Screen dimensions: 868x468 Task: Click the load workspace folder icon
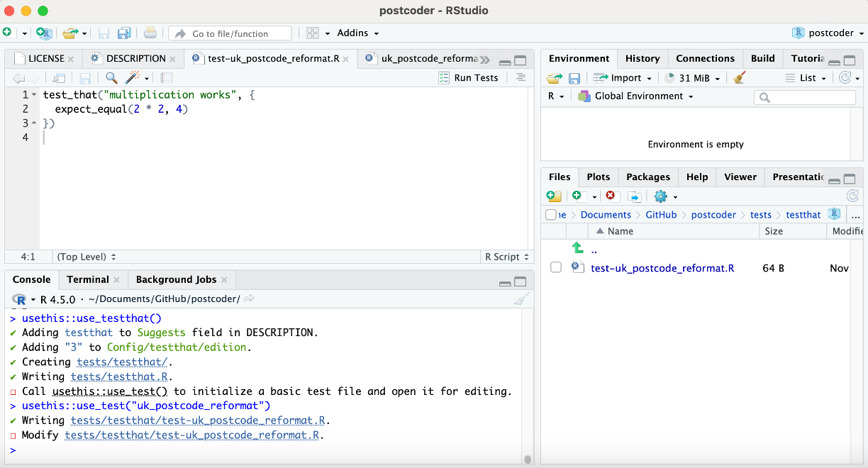[554, 78]
